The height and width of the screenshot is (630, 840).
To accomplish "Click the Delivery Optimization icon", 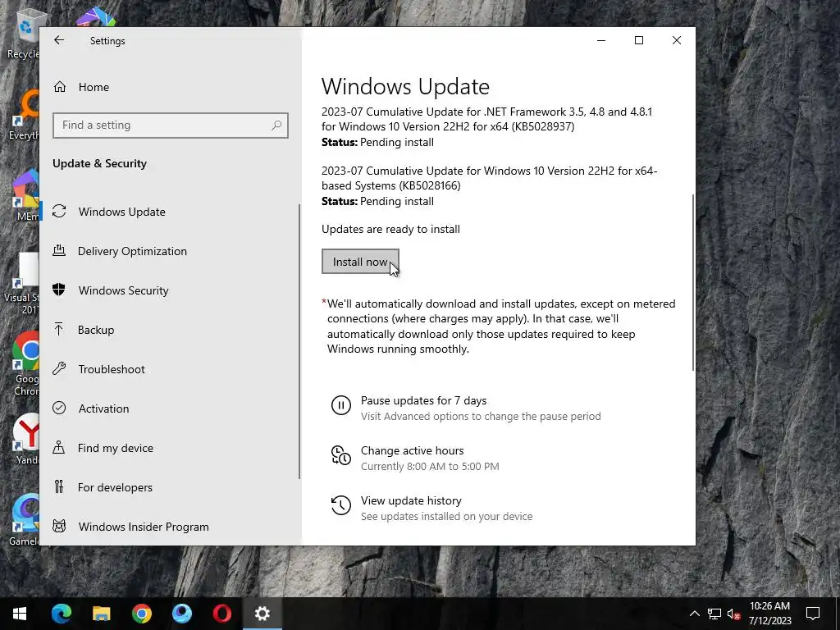I will pos(59,250).
